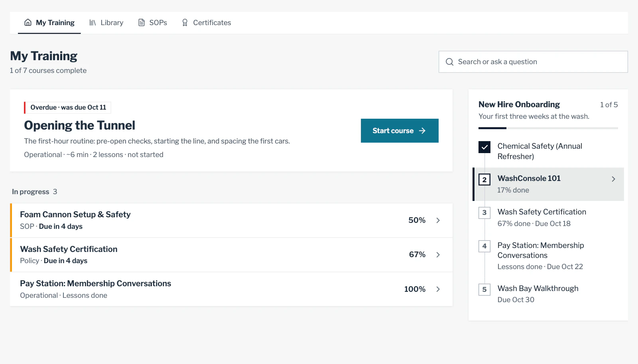Open the Certificates tab

click(x=206, y=23)
